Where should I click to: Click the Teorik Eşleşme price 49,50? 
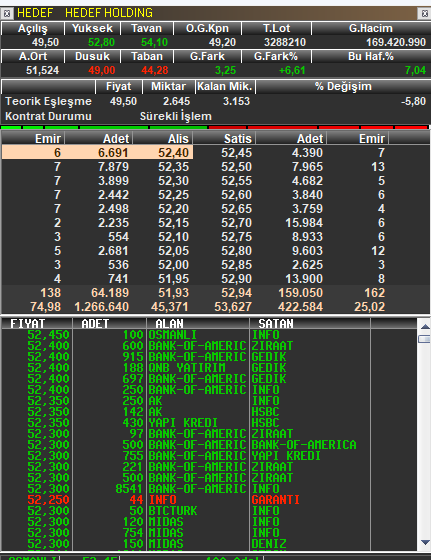pyautogui.click(x=123, y=101)
